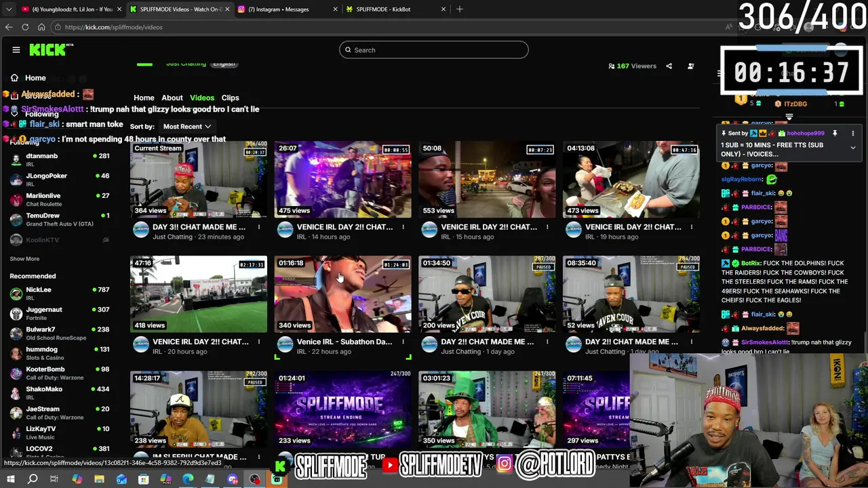Close the Youngbloodz YouTube tab

point(119,9)
